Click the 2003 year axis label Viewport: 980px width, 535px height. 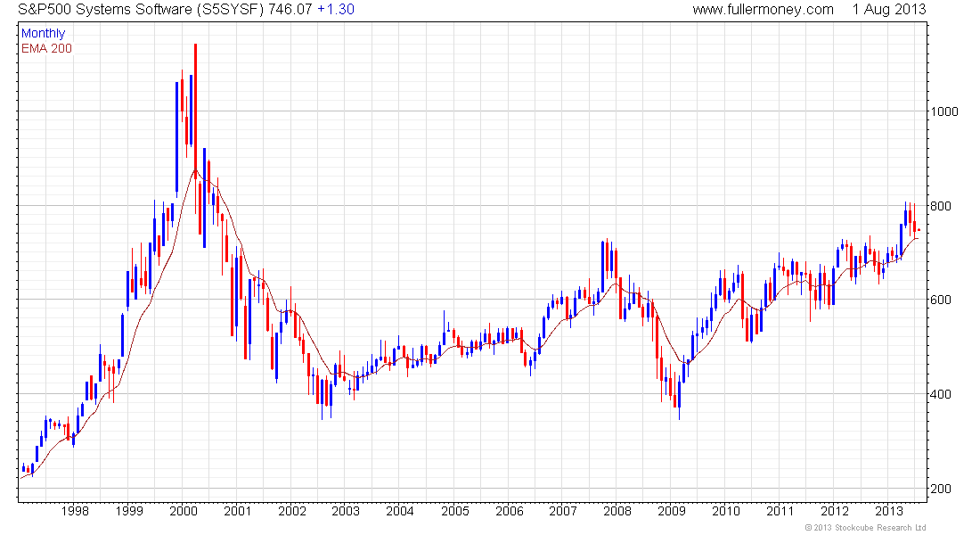[x=346, y=511]
